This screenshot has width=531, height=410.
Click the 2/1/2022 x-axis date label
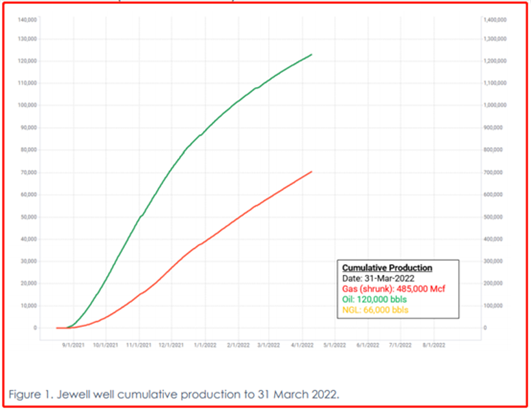(x=238, y=345)
